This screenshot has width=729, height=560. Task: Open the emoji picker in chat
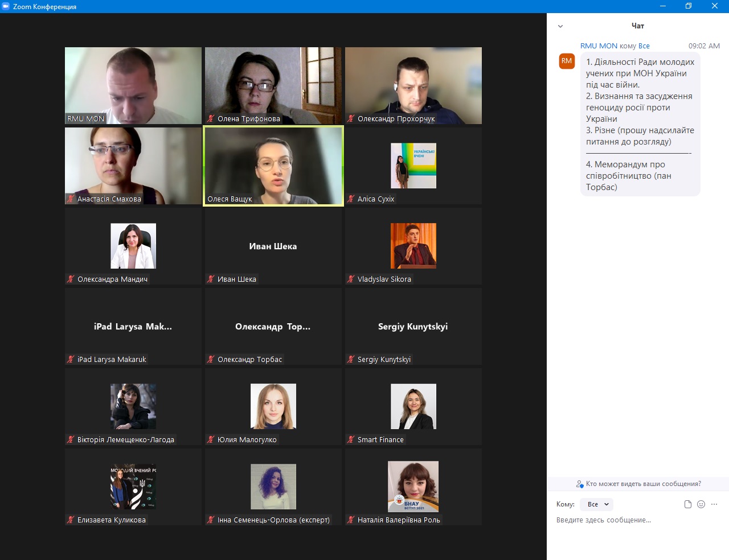(701, 504)
